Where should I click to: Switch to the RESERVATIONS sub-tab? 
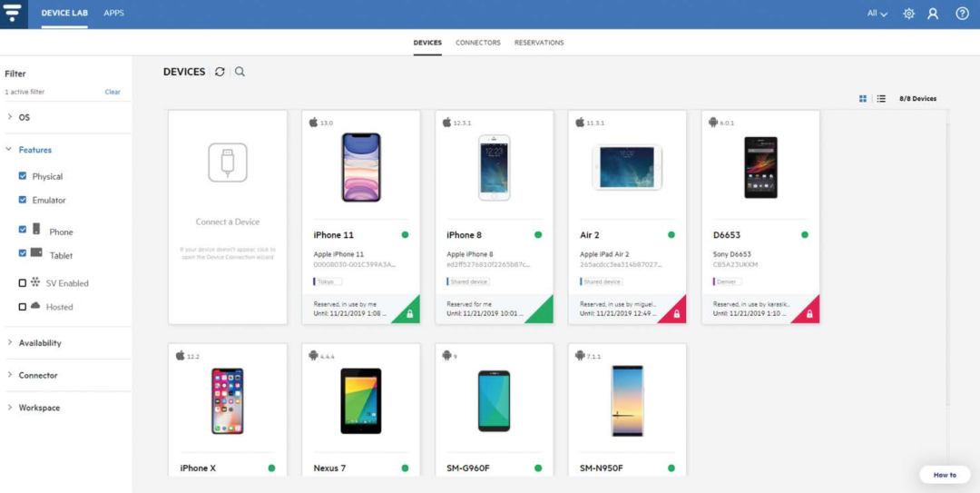tap(539, 43)
